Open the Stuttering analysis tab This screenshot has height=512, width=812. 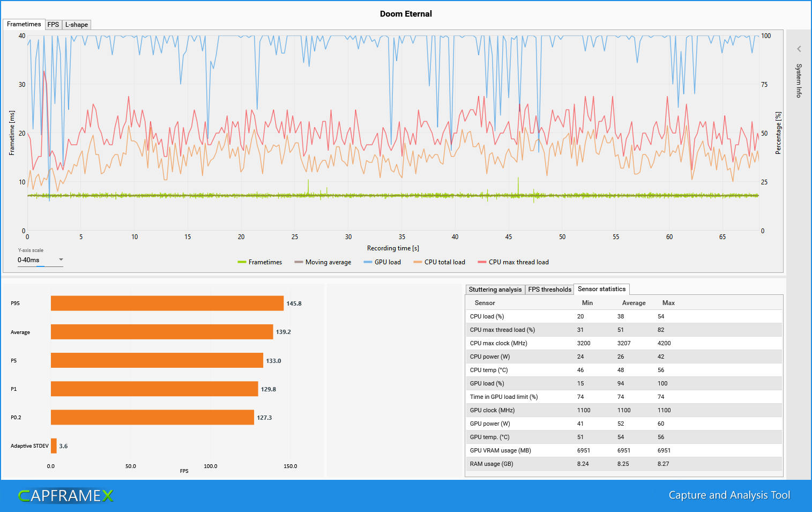495,290
